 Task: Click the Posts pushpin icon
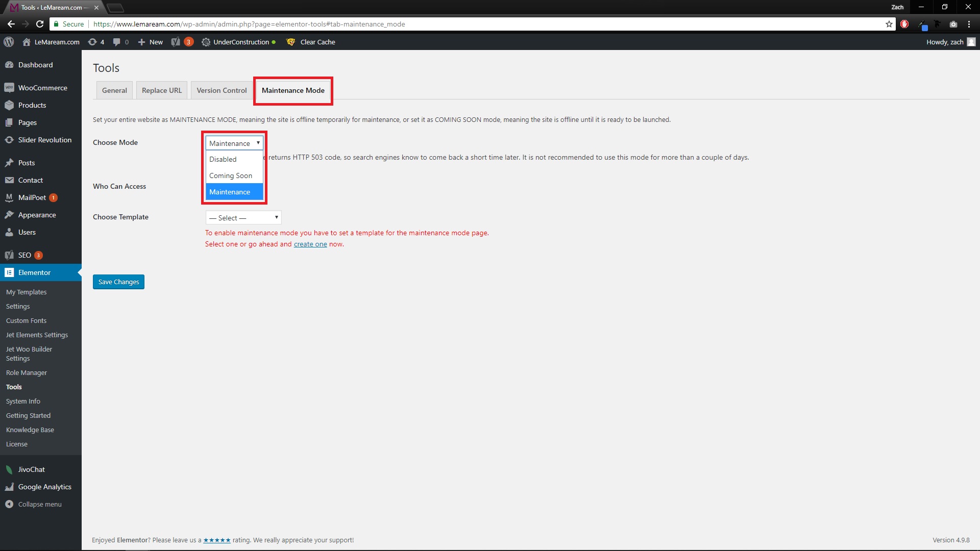click(9, 163)
